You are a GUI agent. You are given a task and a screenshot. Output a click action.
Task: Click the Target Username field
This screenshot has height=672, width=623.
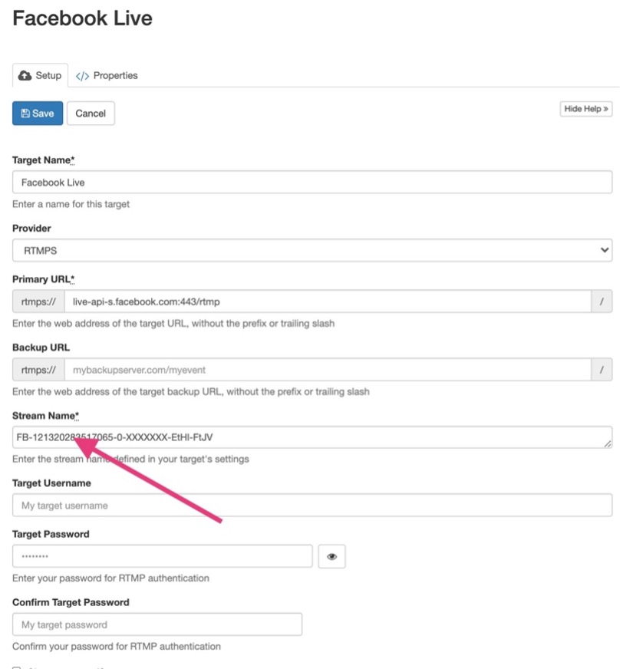pos(311,506)
